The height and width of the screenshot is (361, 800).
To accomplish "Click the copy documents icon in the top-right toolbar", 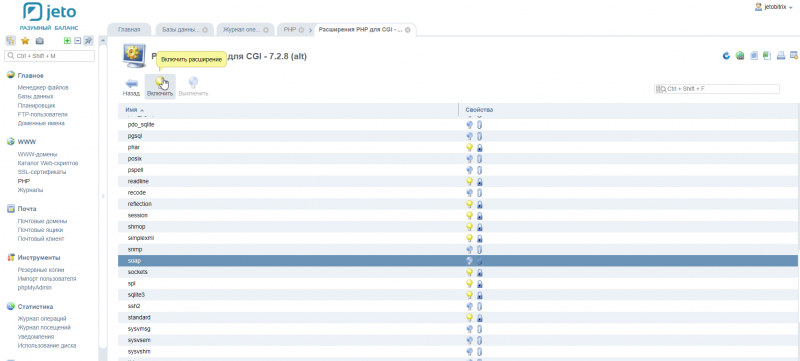I will pyautogui.click(x=754, y=56).
